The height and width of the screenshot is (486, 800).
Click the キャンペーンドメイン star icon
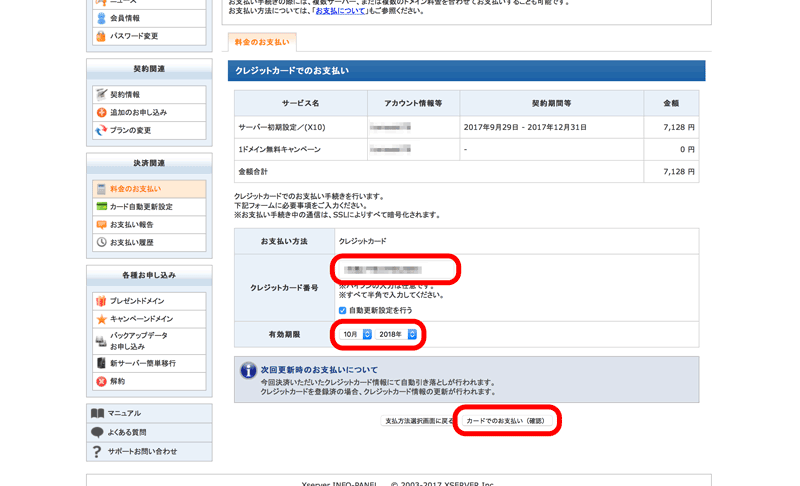pos(102,319)
